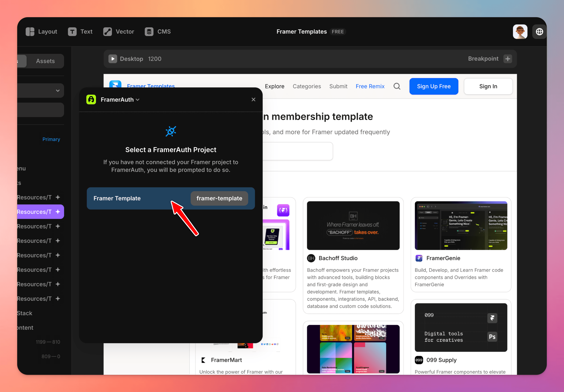This screenshot has width=564, height=392.
Task: Click the Primary label in left panel
Action: [x=51, y=139]
